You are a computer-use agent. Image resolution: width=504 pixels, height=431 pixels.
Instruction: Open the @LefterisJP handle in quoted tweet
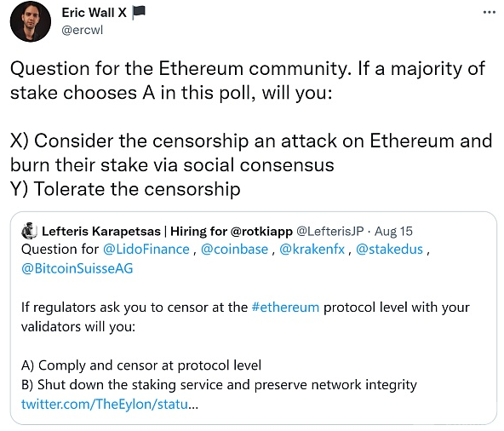tap(330, 232)
